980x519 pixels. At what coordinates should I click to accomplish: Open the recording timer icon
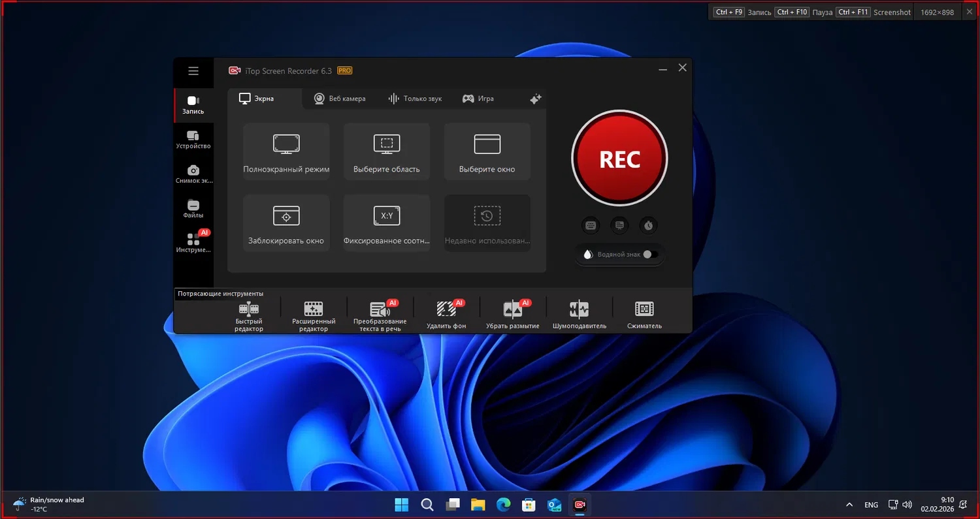[x=648, y=225]
